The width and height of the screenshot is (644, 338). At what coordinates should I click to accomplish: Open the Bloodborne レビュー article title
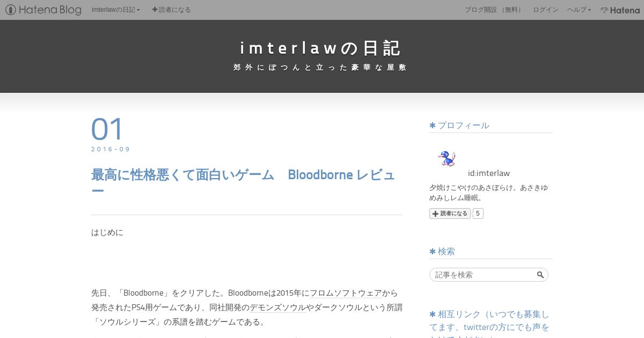point(243,183)
